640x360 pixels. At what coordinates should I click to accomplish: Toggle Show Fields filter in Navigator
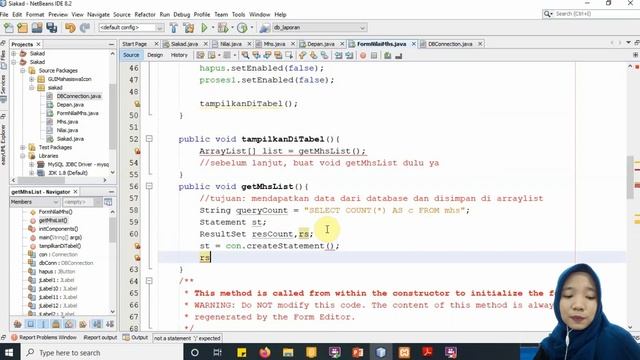pos(31,324)
